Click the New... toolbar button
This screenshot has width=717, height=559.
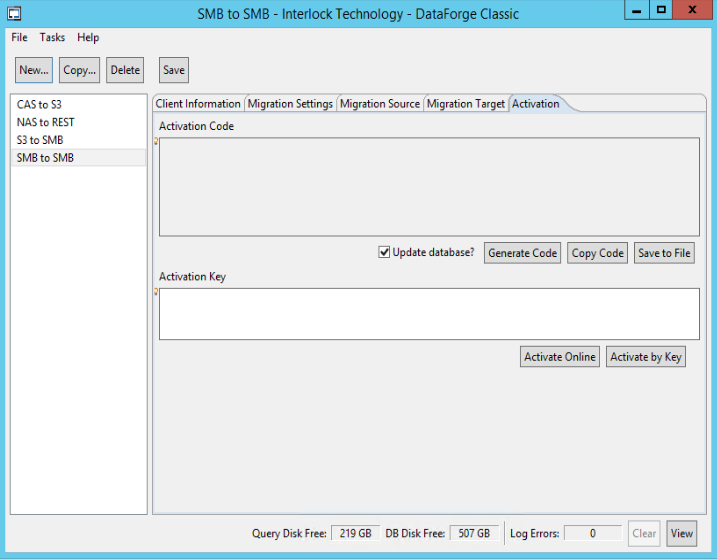(x=33, y=70)
